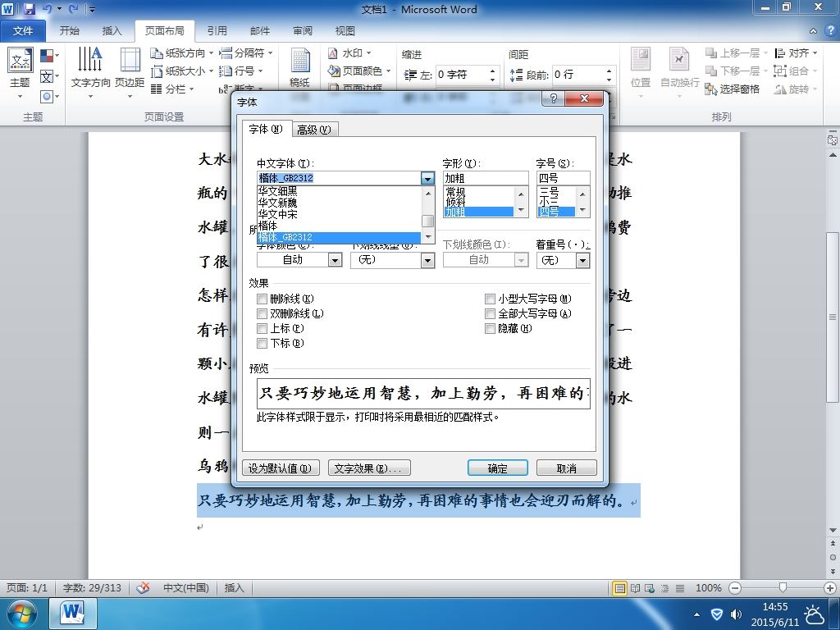The image size is (840, 630).
Task: Click the 字号 font size input field
Action: pyautogui.click(x=563, y=178)
